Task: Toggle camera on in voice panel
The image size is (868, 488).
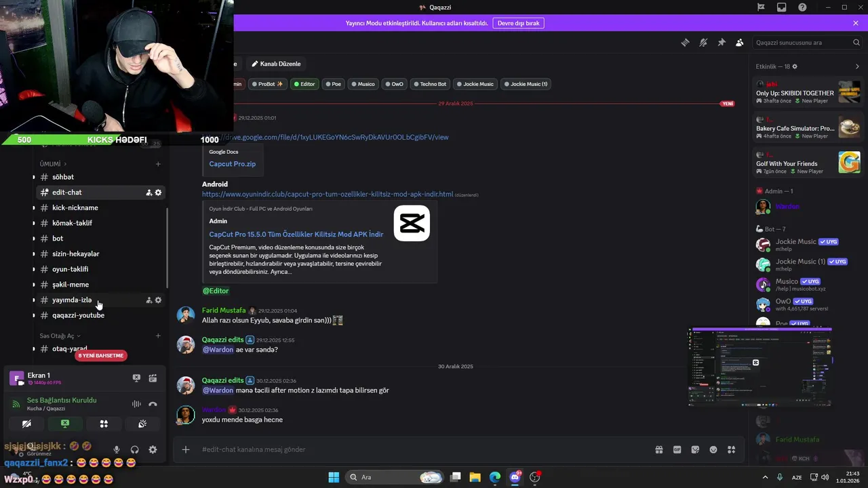Action: (26, 424)
